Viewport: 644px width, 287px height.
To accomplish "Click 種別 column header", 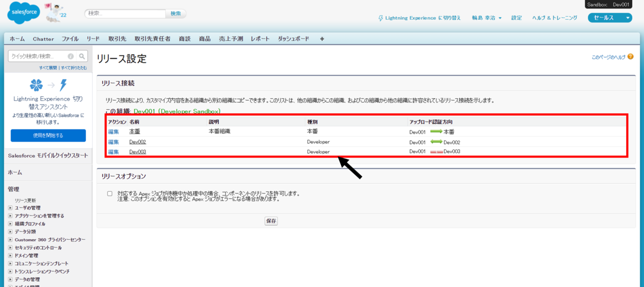I will click(312, 122).
